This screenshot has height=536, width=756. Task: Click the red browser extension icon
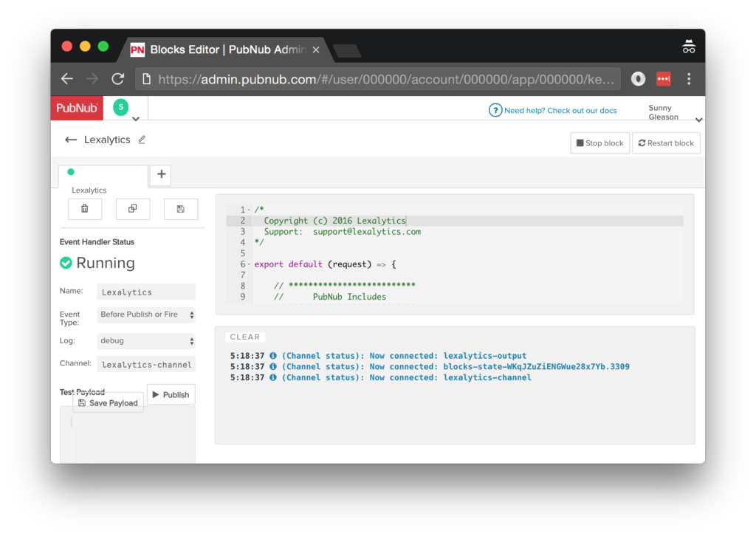coord(663,79)
